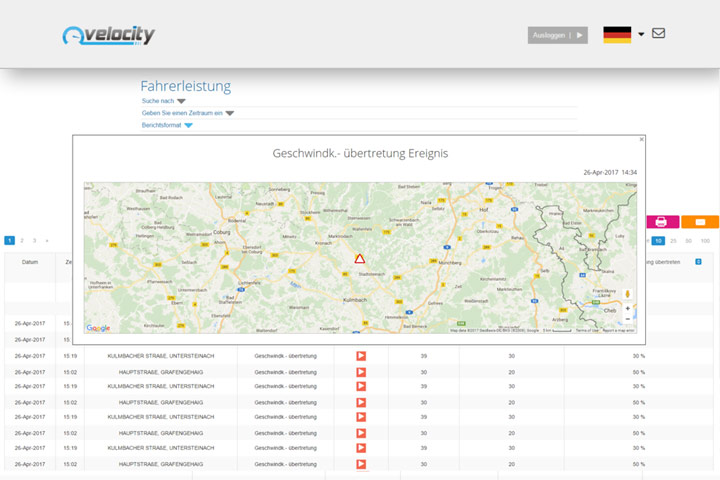Expand the Berichtsformat section
The image size is (720, 480).
point(188,125)
